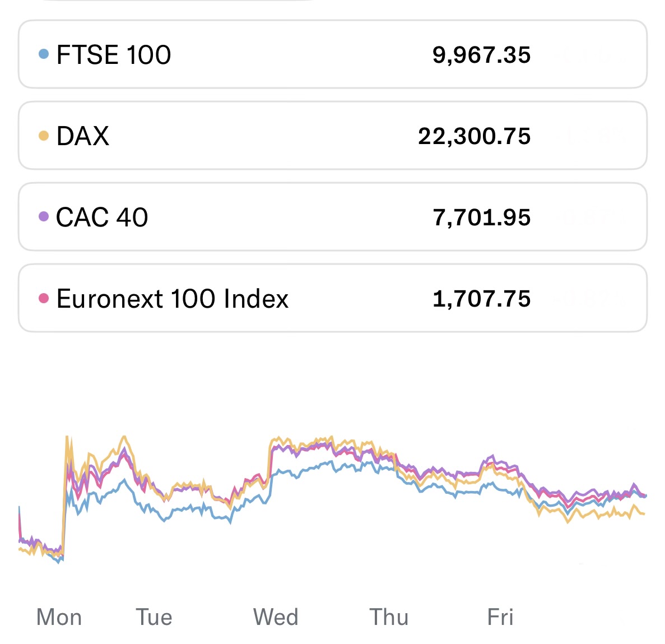This screenshot has width=665, height=644.
Task: Click the blue dot beside FTSE 100
Action: [x=44, y=54]
